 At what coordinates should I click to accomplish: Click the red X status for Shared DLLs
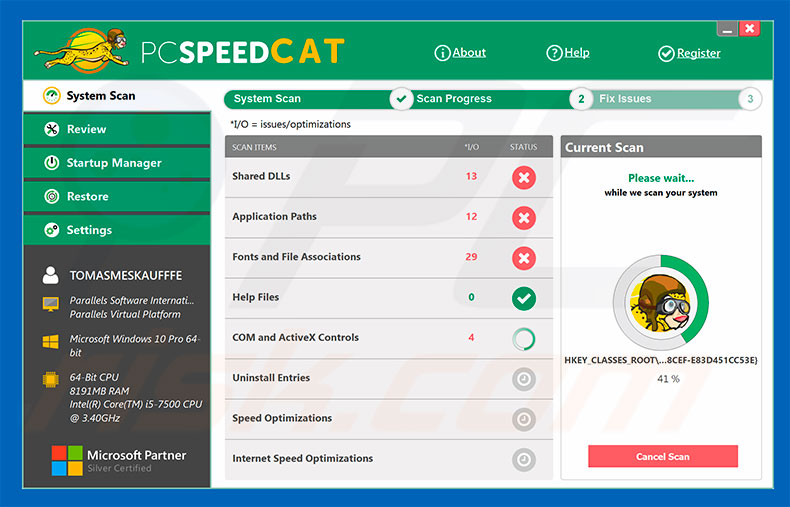(x=523, y=177)
